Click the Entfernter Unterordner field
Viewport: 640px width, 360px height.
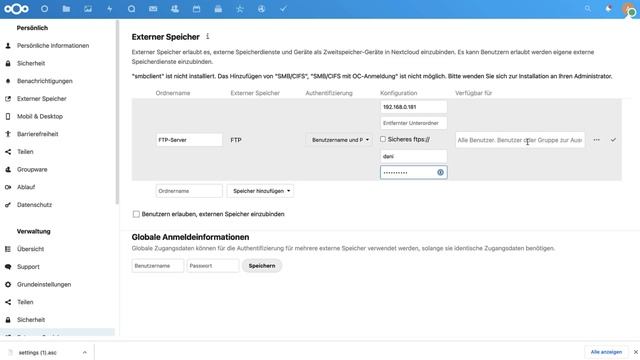click(x=413, y=123)
